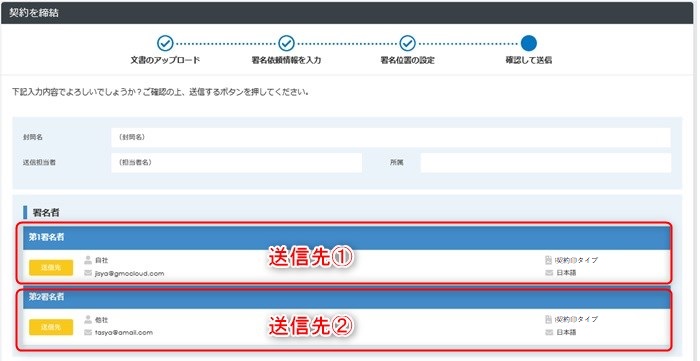Click the 自社 signer name text
This screenshot has height=361, width=700.
click(x=101, y=260)
